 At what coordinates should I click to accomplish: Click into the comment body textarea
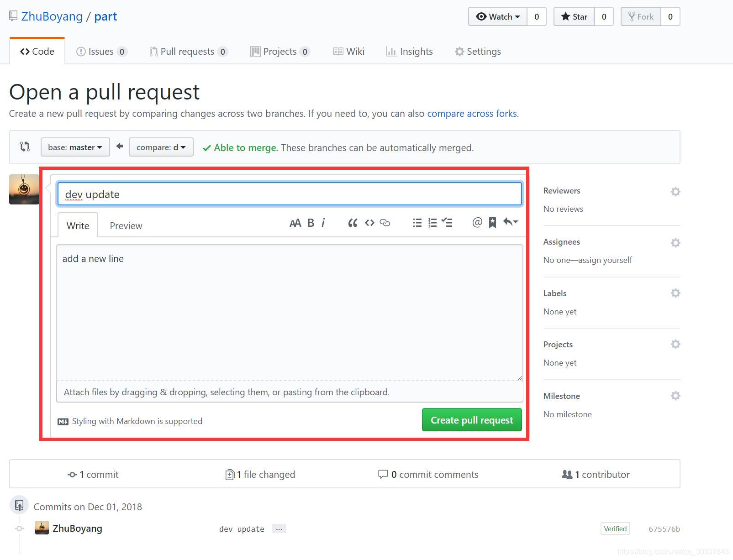click(x=290, y=312)
